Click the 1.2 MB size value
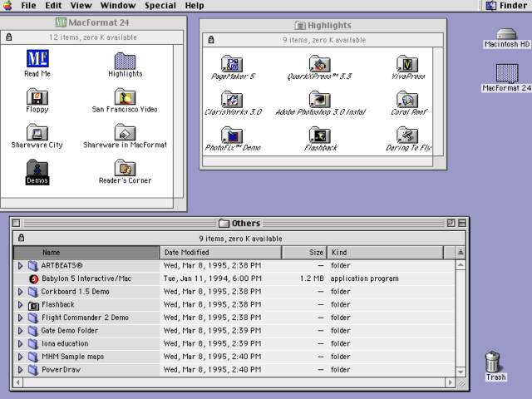532x399 pixels. click(x=312, y=279)
